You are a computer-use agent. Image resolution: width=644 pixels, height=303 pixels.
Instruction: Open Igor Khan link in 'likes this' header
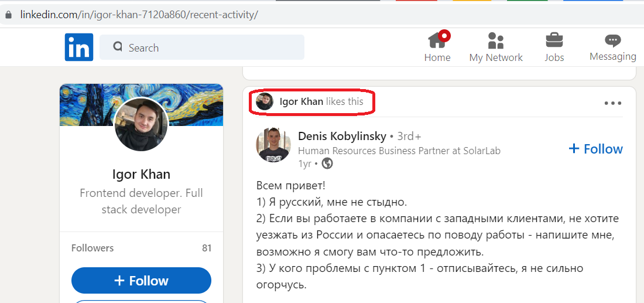(x=301, y=101)
